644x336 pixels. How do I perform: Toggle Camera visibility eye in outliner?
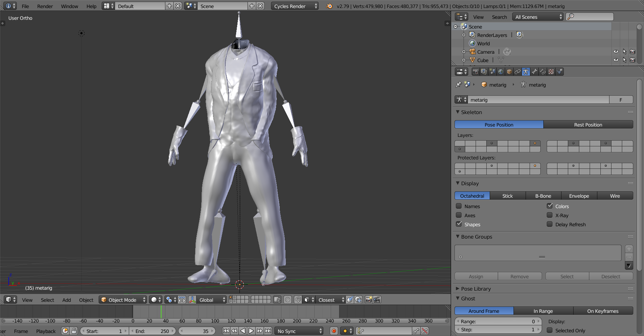click(x=616, y=52)
